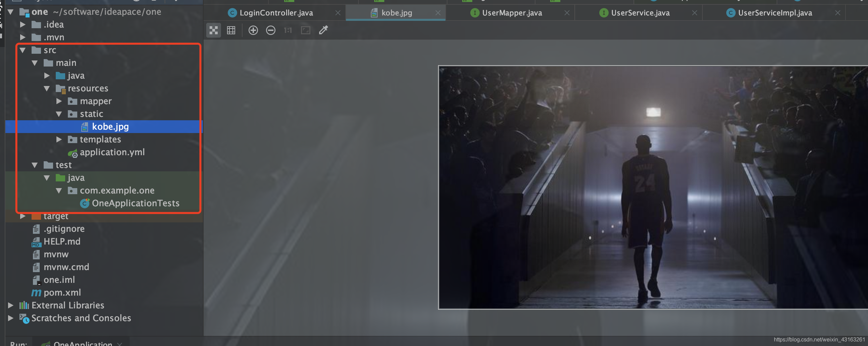
Task: Expand the .idea folder
Action: pyautogui.click(x=23, y=25)
